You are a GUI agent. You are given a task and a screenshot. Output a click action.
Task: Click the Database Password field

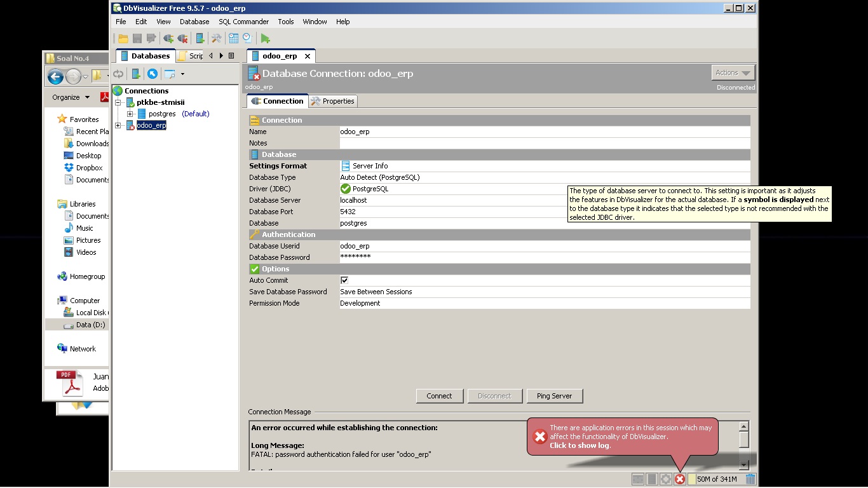545,257
